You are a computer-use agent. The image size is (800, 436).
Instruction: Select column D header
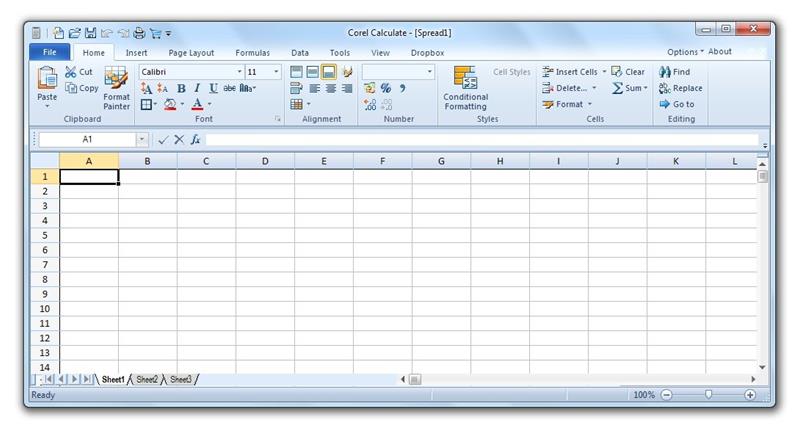tap(265, 161)
